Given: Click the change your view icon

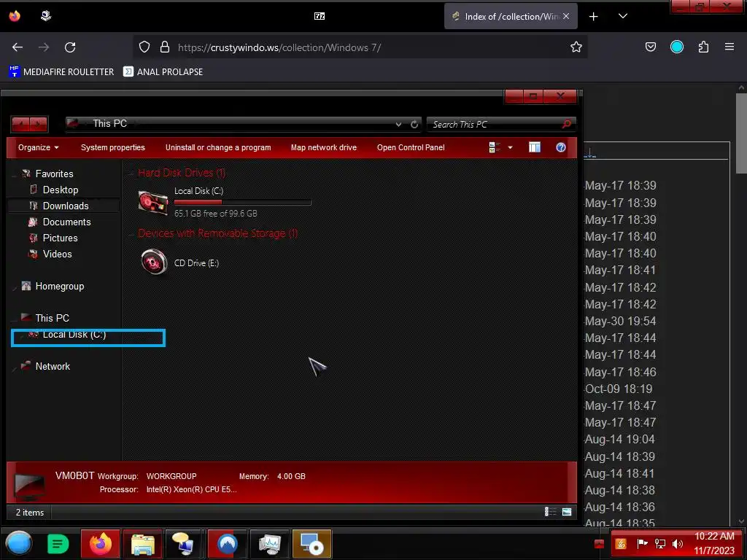Looking at the screenshot, I should pos(494,147).
